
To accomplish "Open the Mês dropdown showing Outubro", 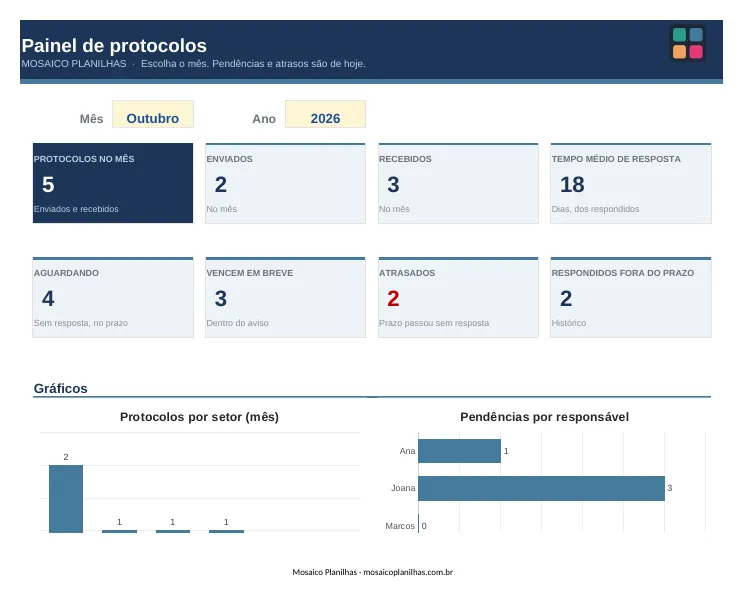I will (153, 114).
